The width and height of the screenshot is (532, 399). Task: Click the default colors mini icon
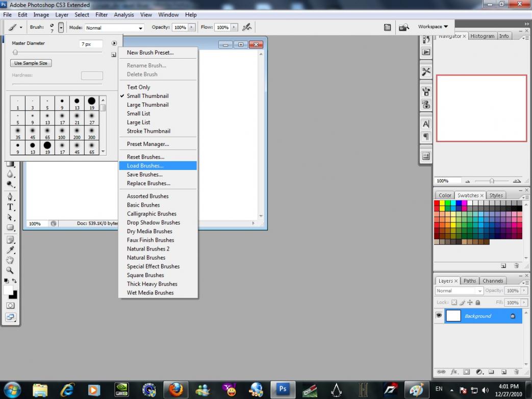click(x=6, y=281)
